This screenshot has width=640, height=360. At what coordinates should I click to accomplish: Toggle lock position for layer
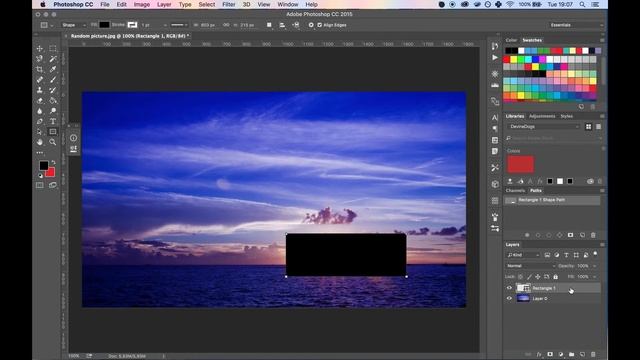(x=538, y=277)
